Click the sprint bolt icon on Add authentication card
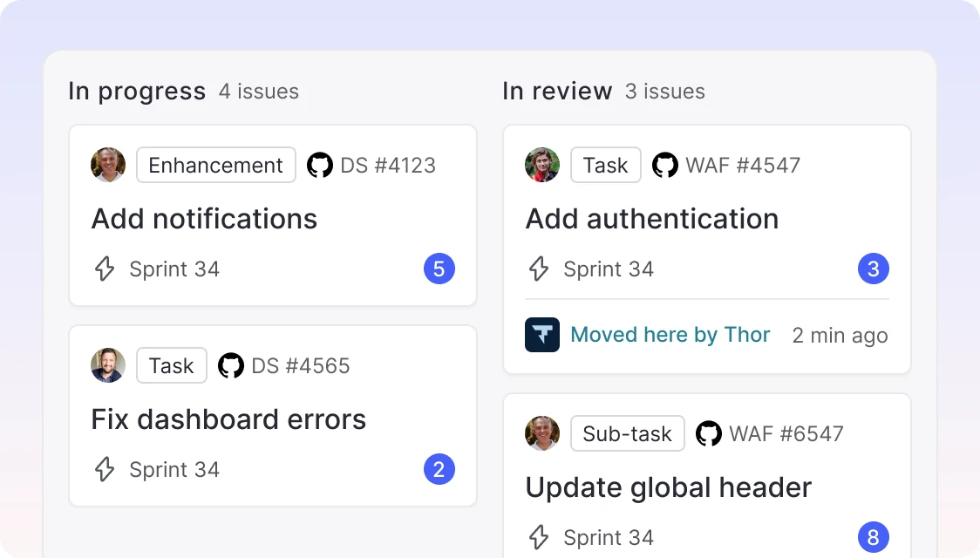980x558 pixels. tap(539, 269)
